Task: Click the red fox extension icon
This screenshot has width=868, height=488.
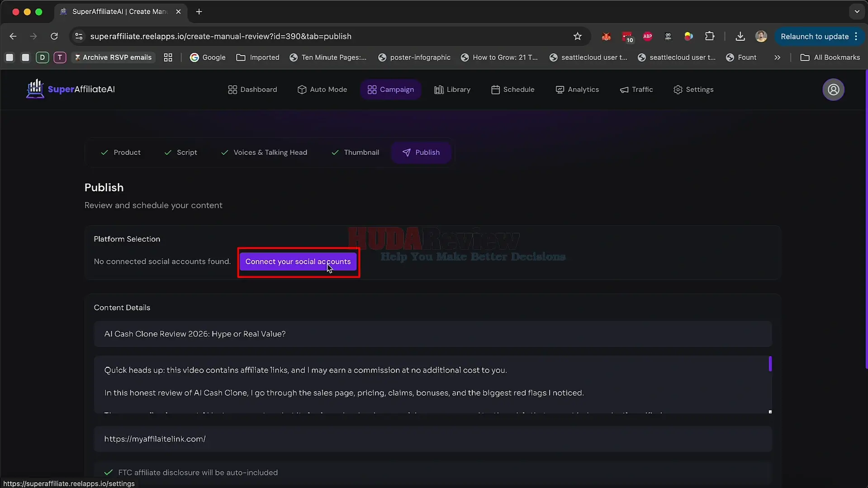Action: tap(606, 36)
